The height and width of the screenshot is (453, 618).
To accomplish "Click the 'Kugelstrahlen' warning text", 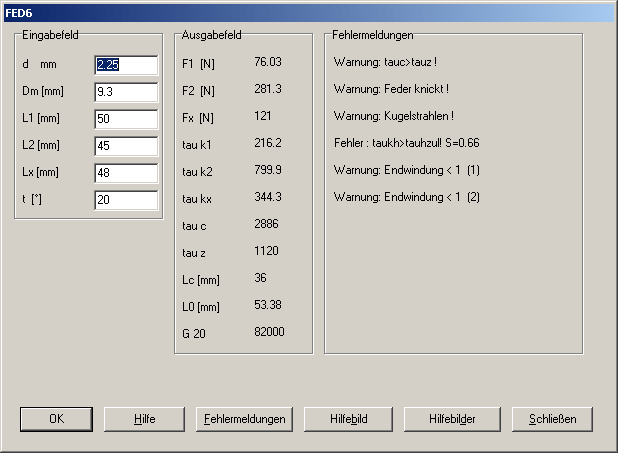I will pyautogui.click(x=386, y=116).
